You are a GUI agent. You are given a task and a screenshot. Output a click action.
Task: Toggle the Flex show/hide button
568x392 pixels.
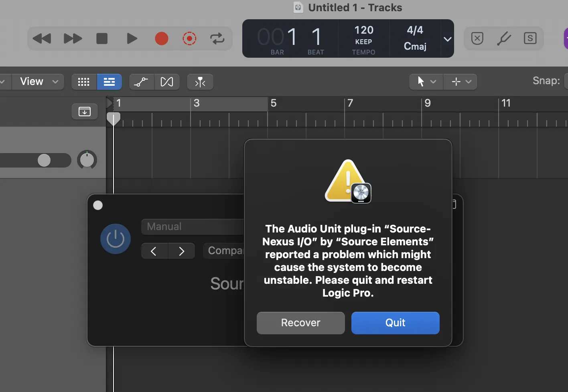pos(167,82)
